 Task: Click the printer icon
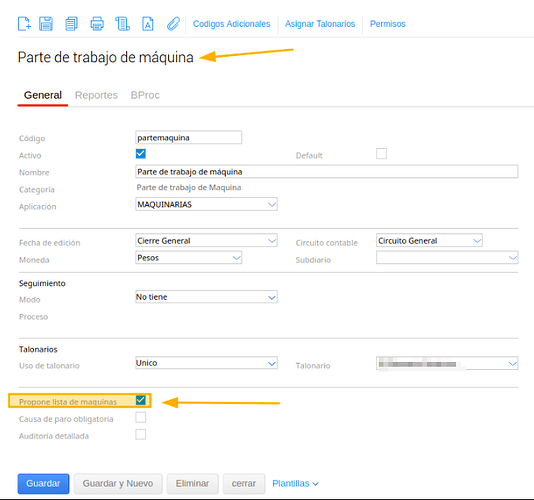coord(97,24)
